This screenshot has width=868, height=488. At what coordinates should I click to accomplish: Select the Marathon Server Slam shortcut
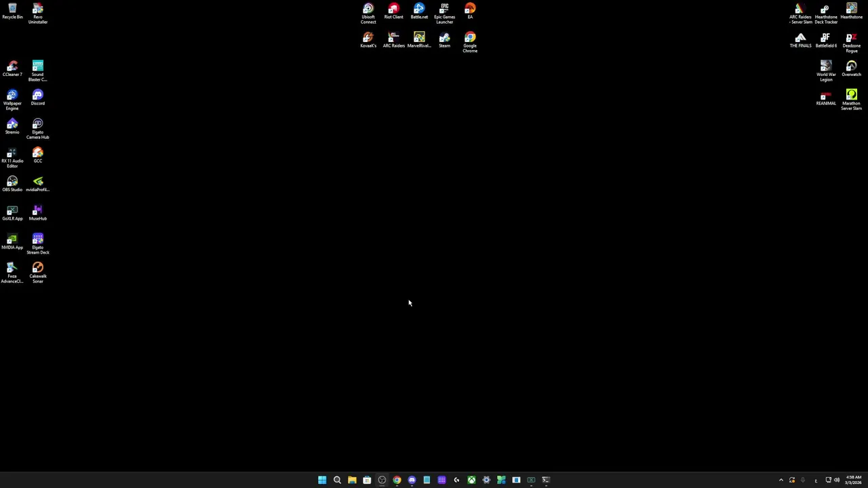pos(852,100)
